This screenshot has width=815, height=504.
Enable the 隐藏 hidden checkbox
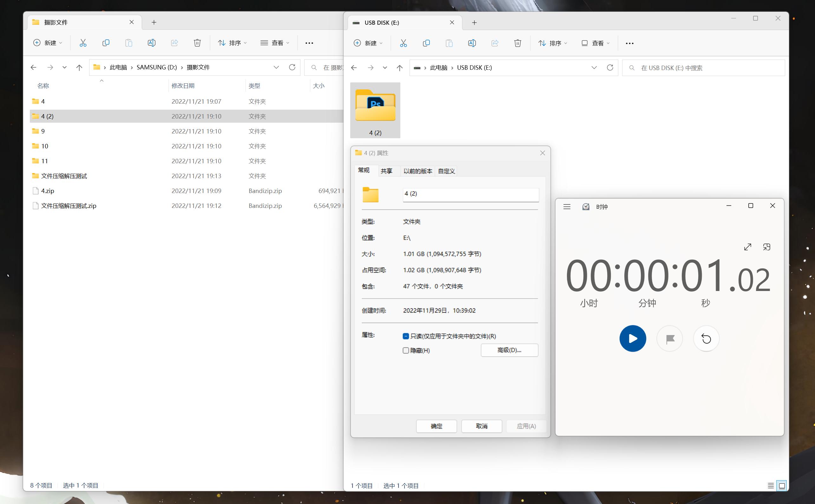(x=406, y=350)
